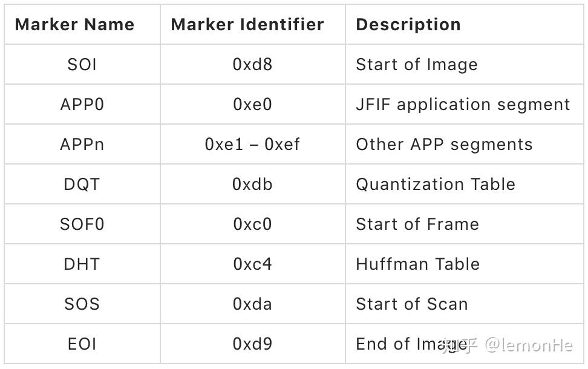Select the 0xe1 – 0xef identifier range

pos(252,145)
